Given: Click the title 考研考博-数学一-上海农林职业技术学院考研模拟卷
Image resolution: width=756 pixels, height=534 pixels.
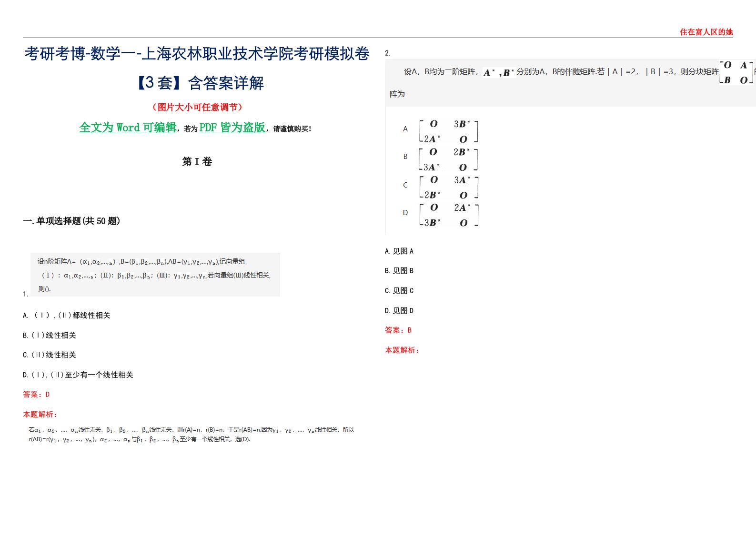Looking at the screenshot, I should (197, 54).
